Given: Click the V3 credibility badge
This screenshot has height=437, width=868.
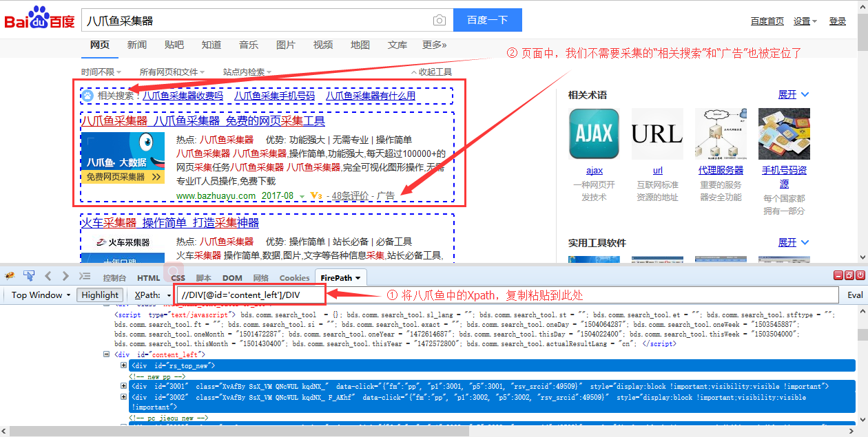Looking at the screenshot, I should pos(316,196).
